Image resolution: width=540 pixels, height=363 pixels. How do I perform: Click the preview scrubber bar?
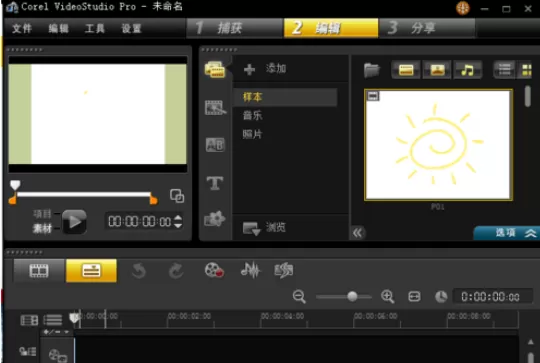(x=84, y=195)
